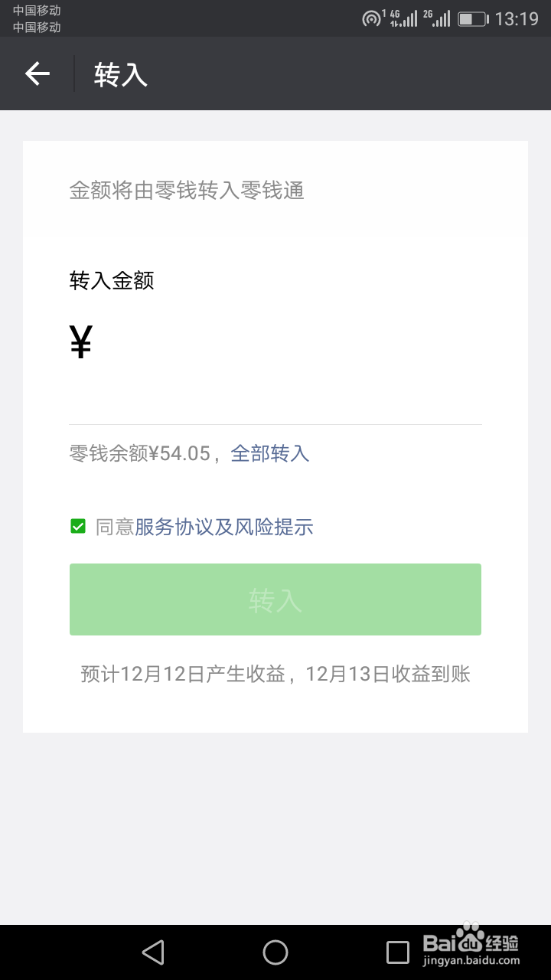
Task: Tap the 金额将由零钱转入零钱通 description text
Action: coord(187,190)
